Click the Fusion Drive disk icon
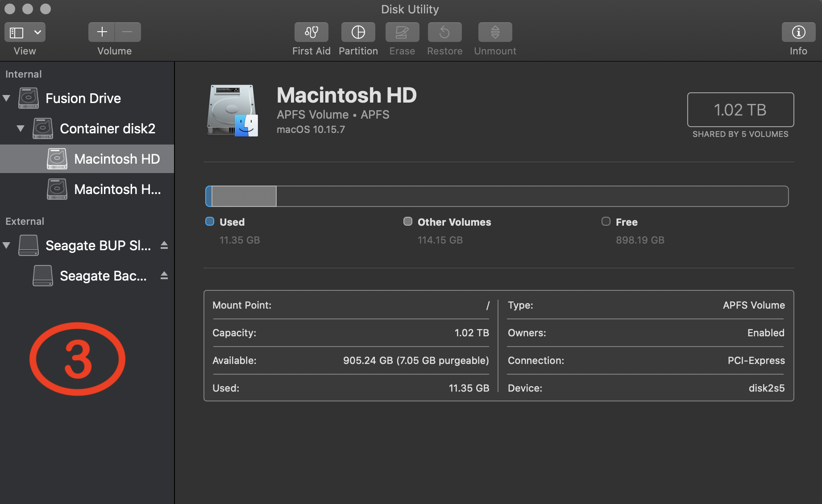The image size is (822, 504). point(29,98)
